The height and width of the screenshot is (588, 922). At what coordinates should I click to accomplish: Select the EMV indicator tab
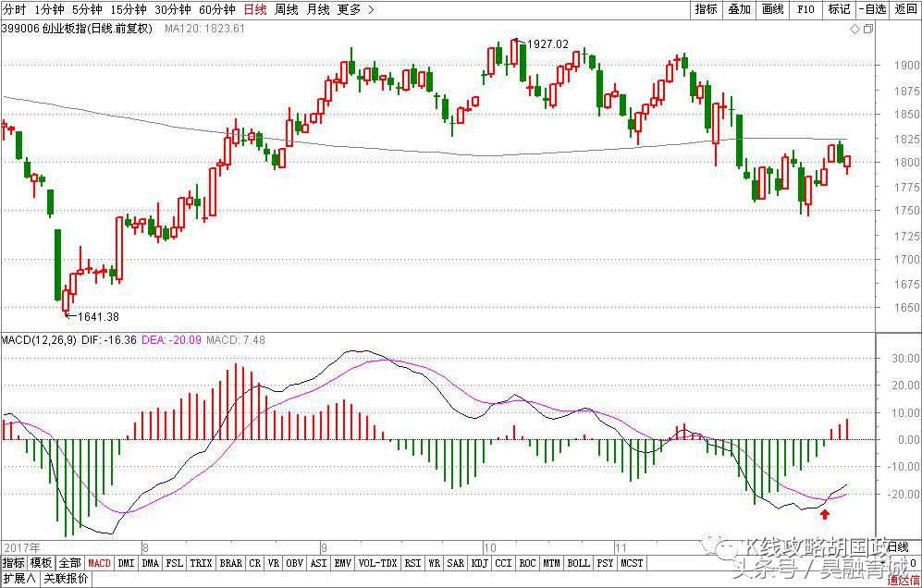343,563
